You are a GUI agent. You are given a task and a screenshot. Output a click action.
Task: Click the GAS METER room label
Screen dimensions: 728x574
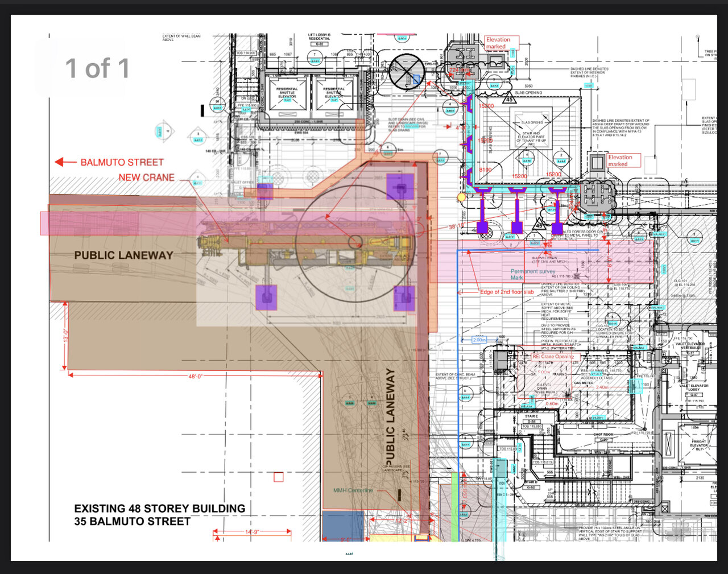pyautogui.click(x=584, y=383)
